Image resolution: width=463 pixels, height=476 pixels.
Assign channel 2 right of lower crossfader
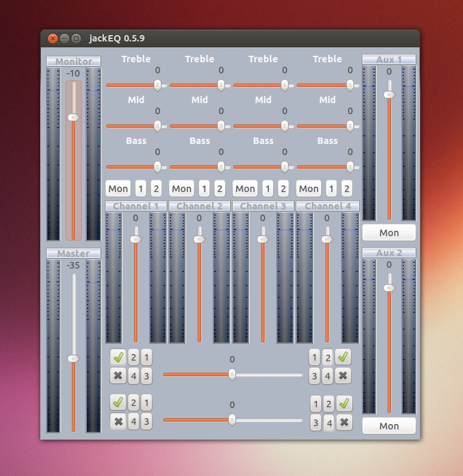point(329,404)
